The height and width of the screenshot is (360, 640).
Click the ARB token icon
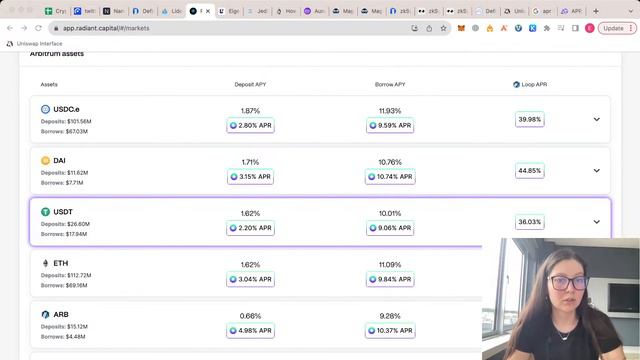pyautogui.click(x=45, y=314)
